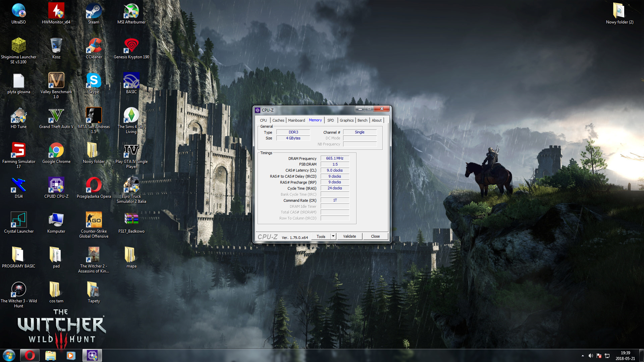The image size is (644, 362).
Task: Launch Valley Benchmark 1.0
Action: (x=56, y=86)
